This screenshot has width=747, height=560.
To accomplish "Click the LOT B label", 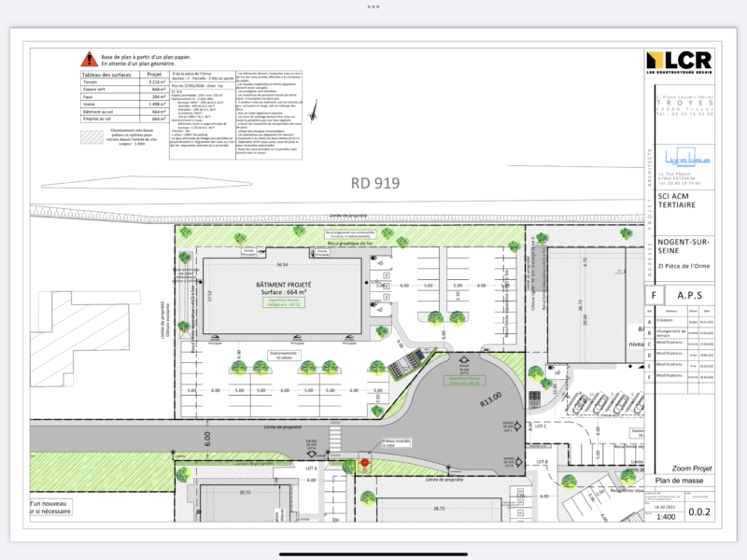I will 541,462.
